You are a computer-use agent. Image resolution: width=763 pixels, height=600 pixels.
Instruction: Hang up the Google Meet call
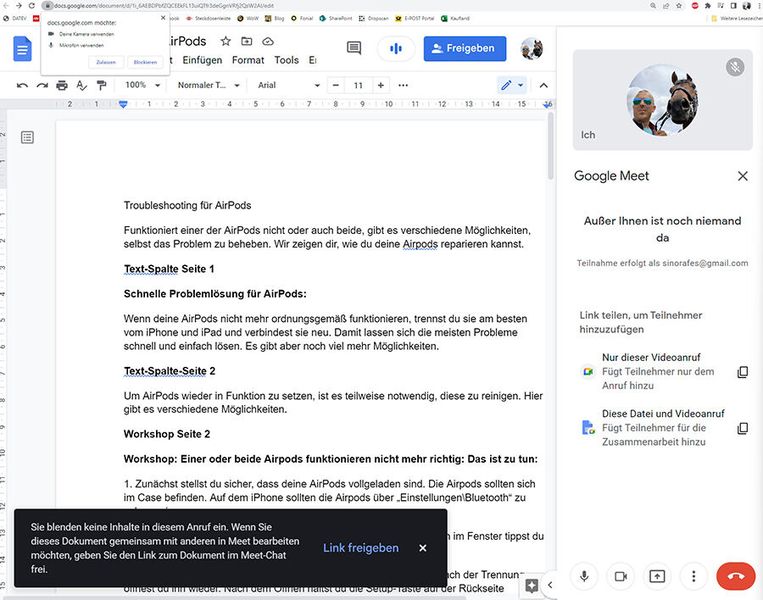[736, 576]
